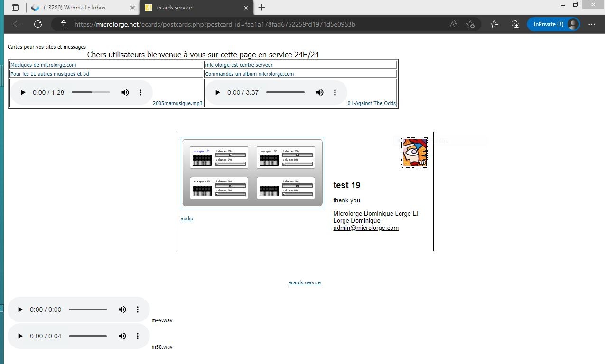Click the postage stamp image
The height and width of the screenshot is (364, 605).
tap(414, 153)
